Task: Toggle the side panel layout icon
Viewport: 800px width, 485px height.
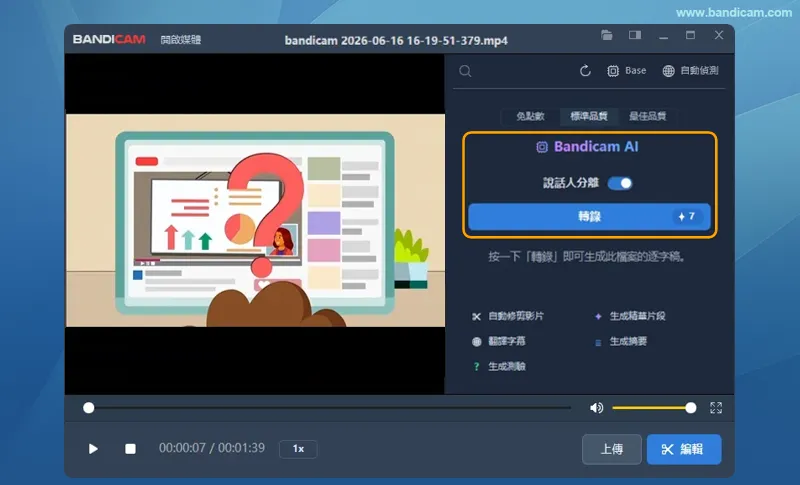Action: (635, 35)
